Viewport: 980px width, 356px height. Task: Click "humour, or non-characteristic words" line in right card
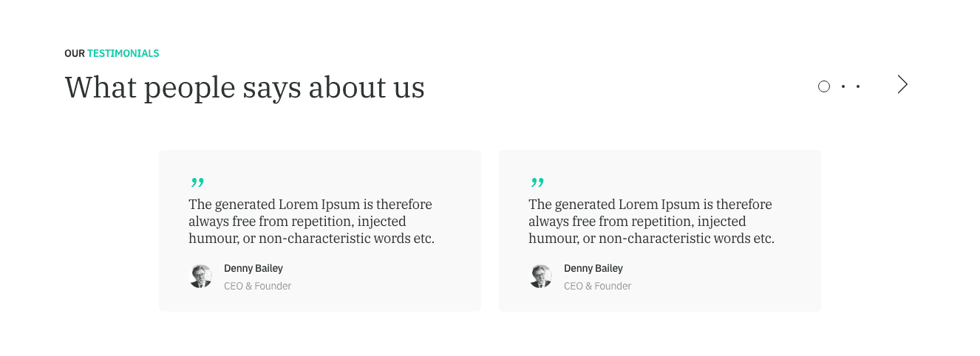click(651, 239)
